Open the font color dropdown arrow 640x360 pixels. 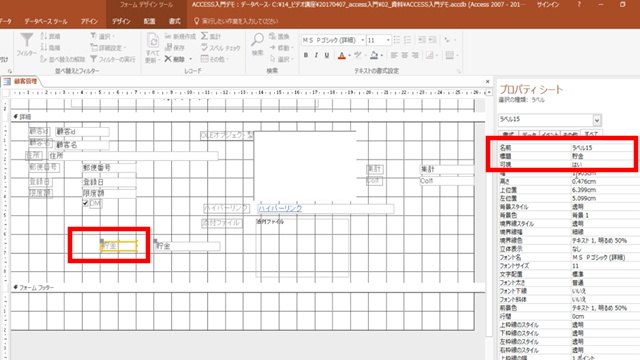(x=349, y=56)
